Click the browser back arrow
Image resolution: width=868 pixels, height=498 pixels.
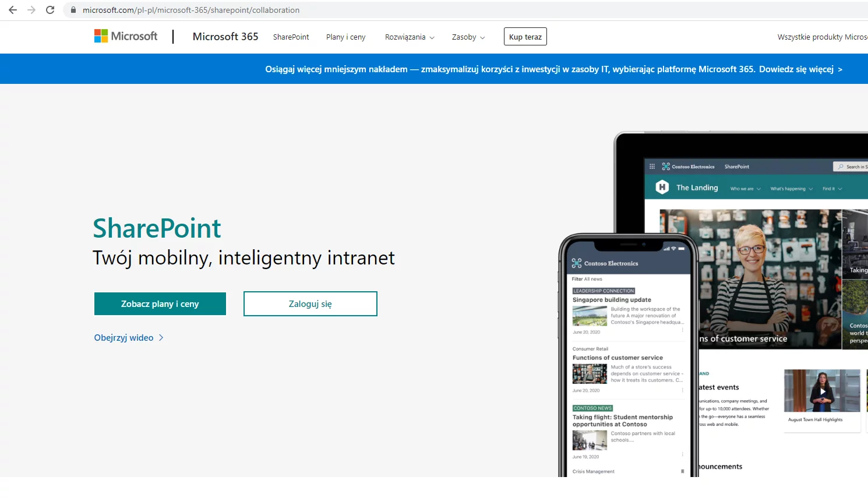(13, 10)
